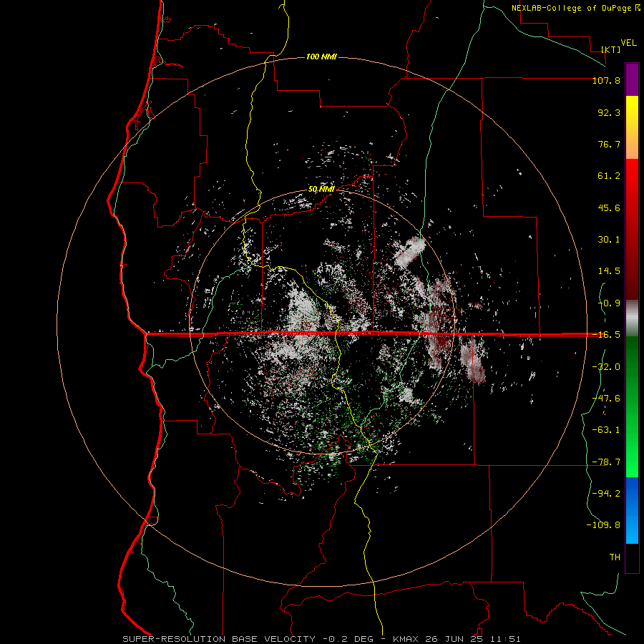Screen dimensions: 644x644
Task: Click the -78.7 velocity scale value
Action: point(606,462)
